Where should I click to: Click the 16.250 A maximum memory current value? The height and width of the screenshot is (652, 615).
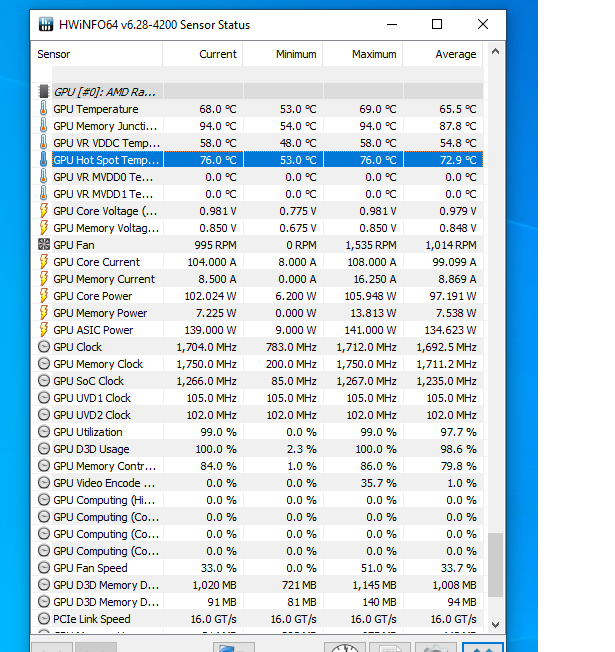[x=375, y=279]
